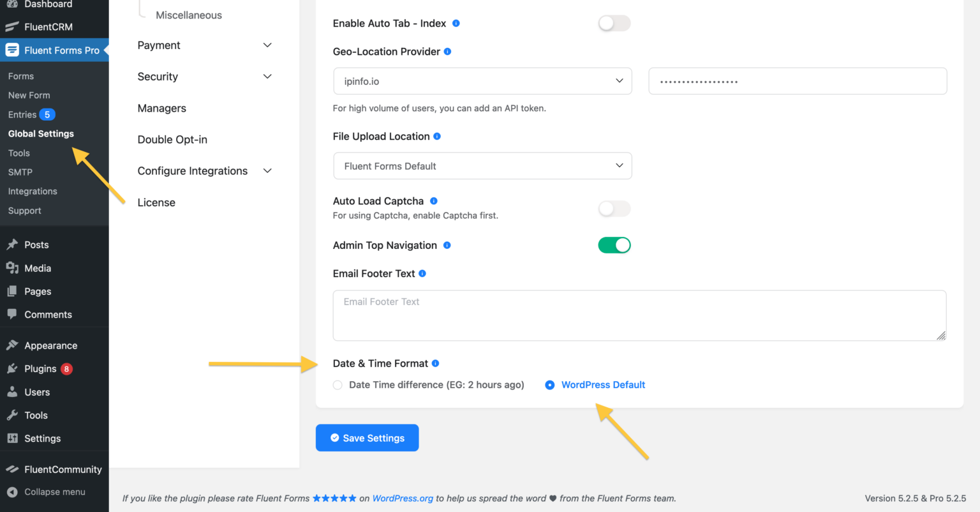Disable the Admin Top Navigation toggle
980x512 pixels.
click(x=614, y=245)
